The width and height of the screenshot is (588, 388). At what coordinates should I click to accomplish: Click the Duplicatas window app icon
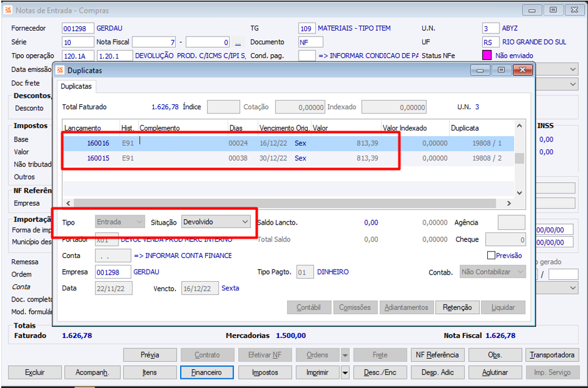[x=60, y=70]
